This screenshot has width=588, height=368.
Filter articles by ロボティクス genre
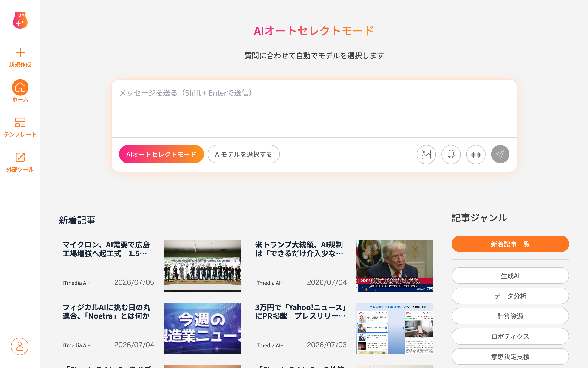click(x=510, y=336)
